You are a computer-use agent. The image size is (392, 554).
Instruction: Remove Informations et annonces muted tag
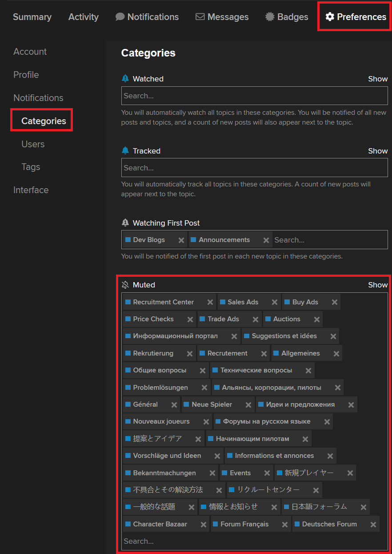[330, 456]
